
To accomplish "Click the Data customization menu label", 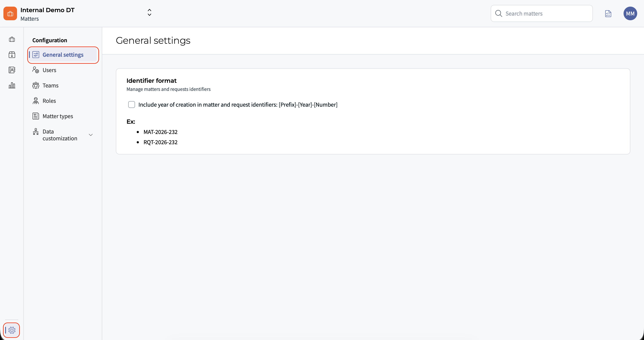I will (59, 135).
